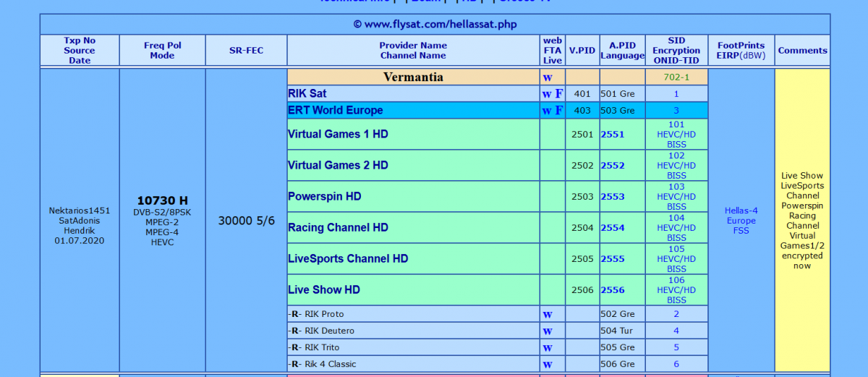Screen dimensions: 868x377
Task: Open ERT World Europe web link 'w'
Action: pyautogui.click(x=548, y=111)
